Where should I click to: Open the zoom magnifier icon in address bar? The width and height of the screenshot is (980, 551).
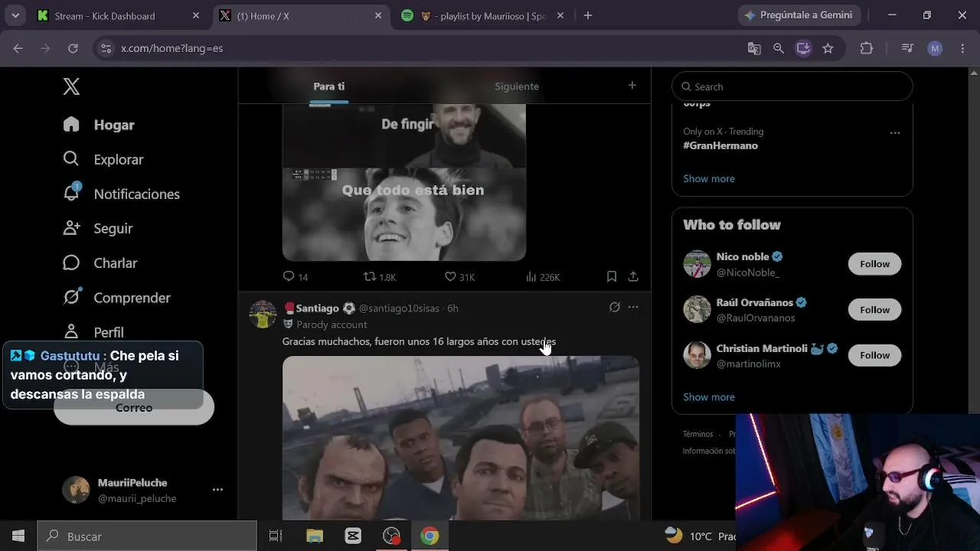coord(779,48)
